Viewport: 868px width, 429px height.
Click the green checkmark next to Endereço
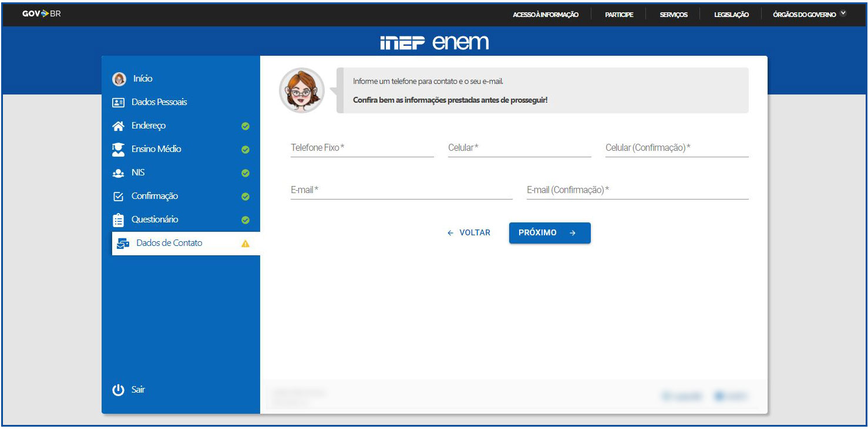(x=245, y=126)
